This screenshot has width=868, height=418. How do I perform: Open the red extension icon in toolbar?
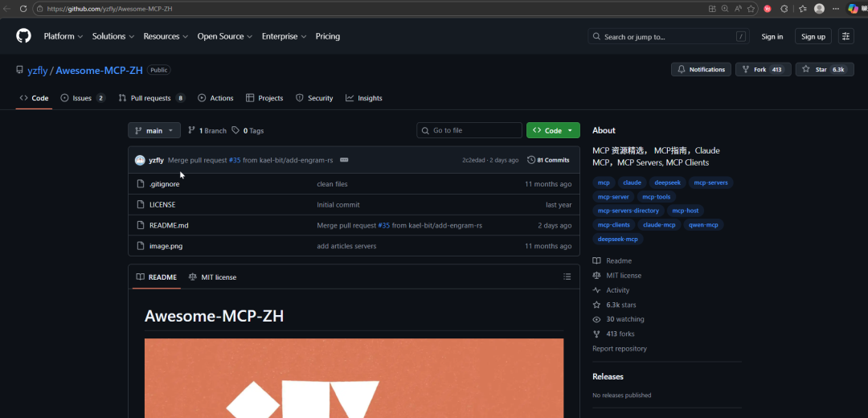click(x=768, y=9)
